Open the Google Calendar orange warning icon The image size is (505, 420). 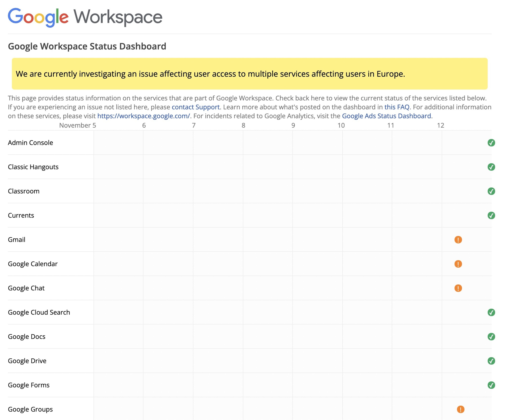[458, 264]
